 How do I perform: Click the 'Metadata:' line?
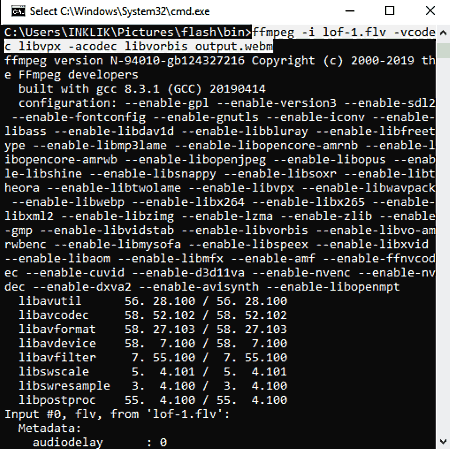point(50,428)
